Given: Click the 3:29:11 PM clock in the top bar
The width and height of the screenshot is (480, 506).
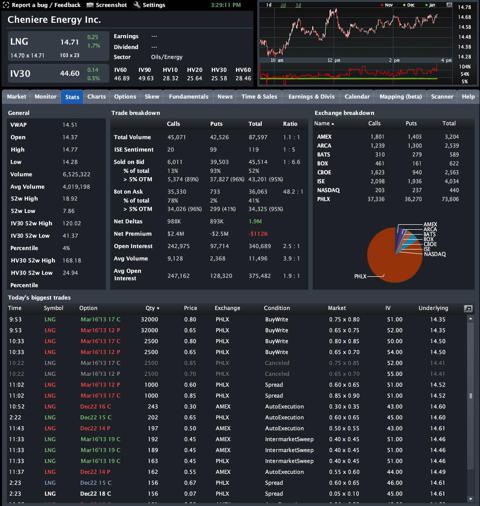Looking at the screenshot, I should coord(226,5).
